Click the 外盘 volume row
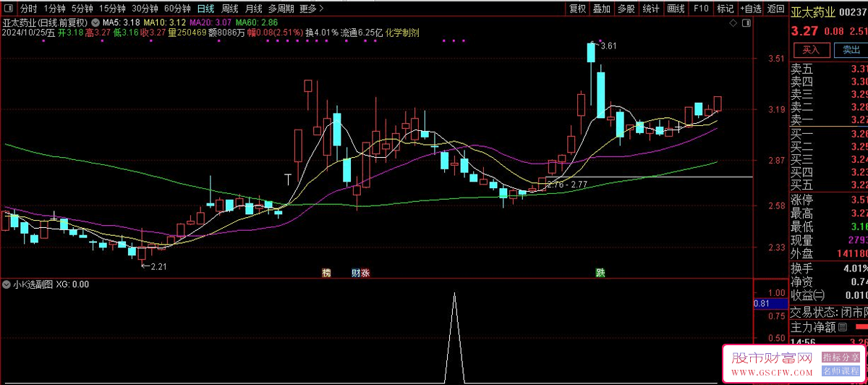This screenshot has height=385, width=868. click(x=829, y=254)
